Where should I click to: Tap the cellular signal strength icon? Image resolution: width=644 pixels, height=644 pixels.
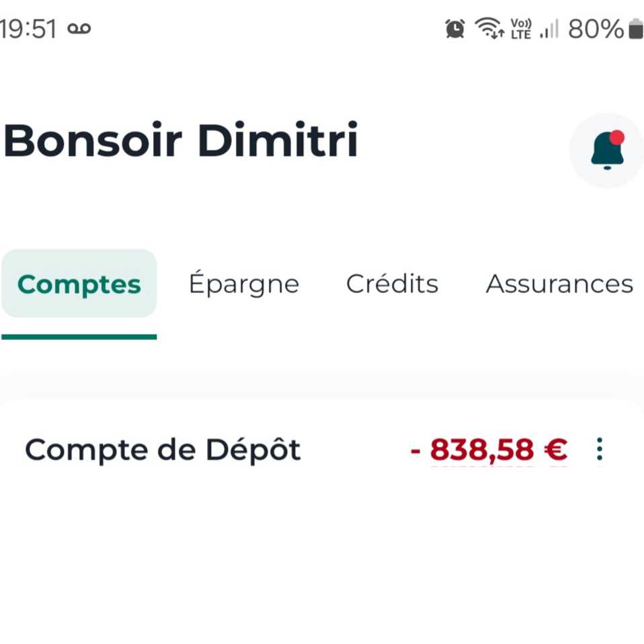coord(548,30)
